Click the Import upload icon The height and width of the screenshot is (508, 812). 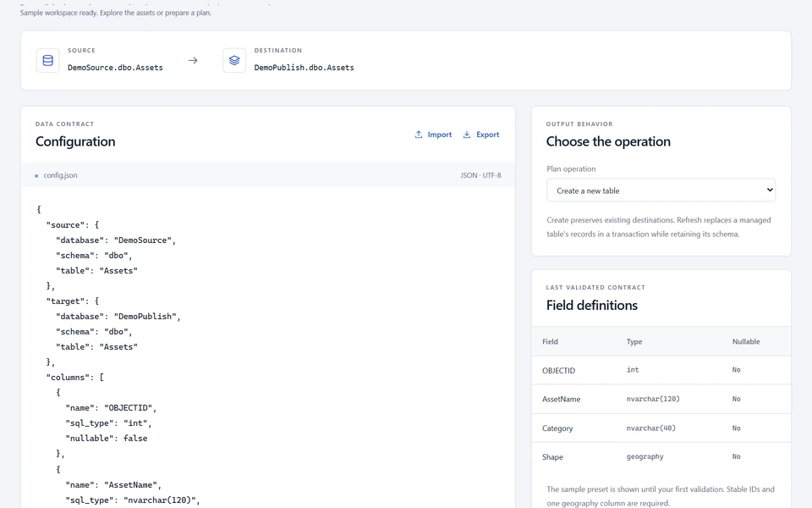pyautogui.click(x=419, y=135)
